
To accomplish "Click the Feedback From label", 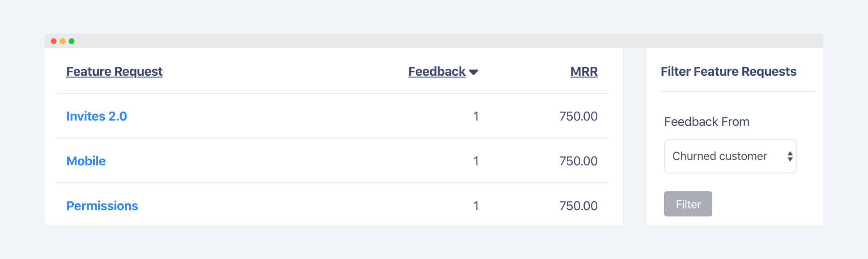I will [x=707, y=122].
